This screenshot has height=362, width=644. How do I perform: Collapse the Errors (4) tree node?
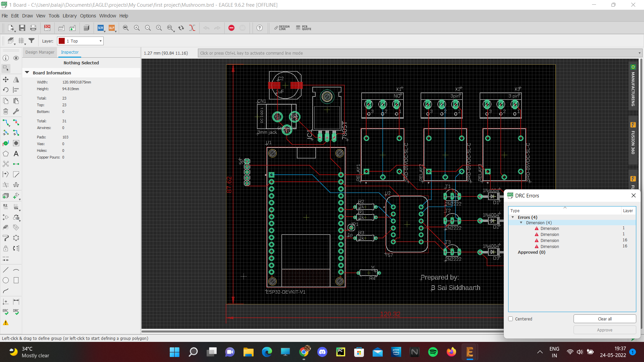pos(513,217)
